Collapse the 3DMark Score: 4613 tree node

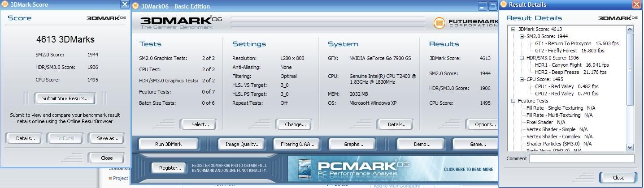[514, 29]
